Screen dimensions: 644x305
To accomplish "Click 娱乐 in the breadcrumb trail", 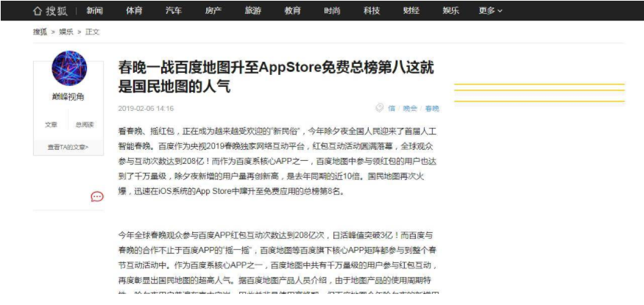I will click(66, 32).
